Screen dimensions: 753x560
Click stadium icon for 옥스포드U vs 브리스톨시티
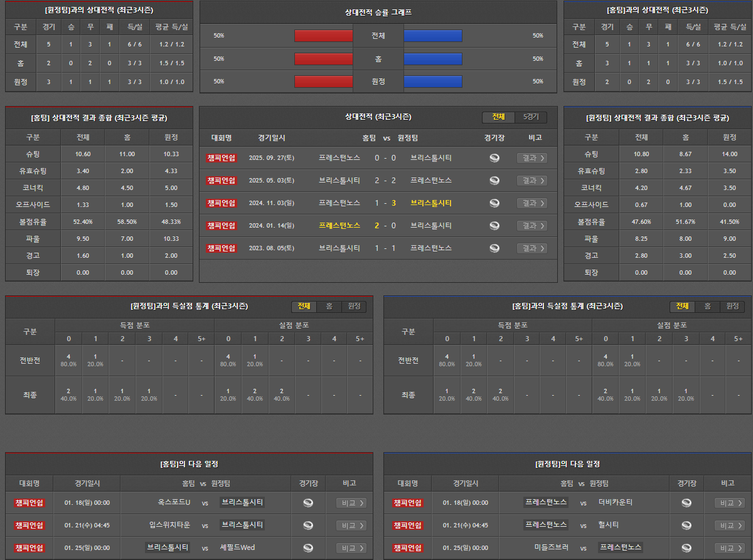(307, 503)
